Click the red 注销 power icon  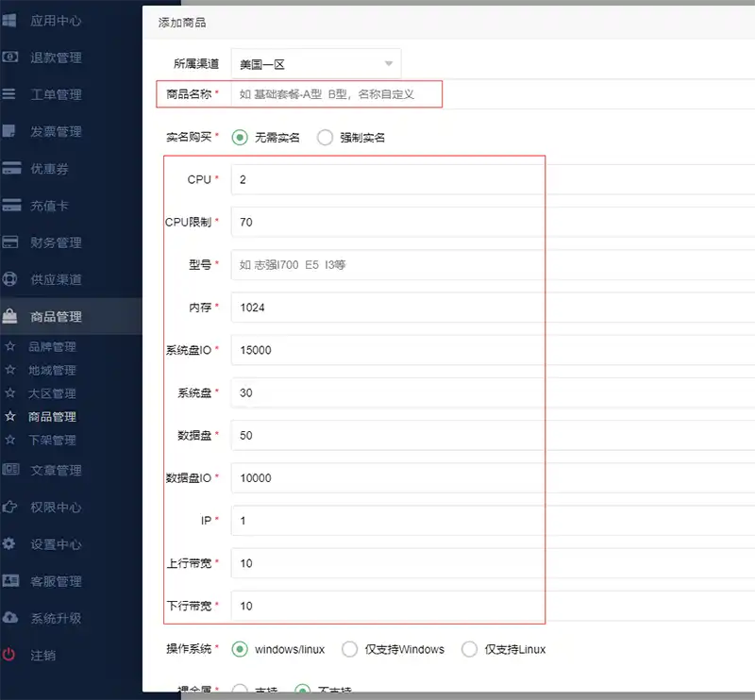point(9,655)
